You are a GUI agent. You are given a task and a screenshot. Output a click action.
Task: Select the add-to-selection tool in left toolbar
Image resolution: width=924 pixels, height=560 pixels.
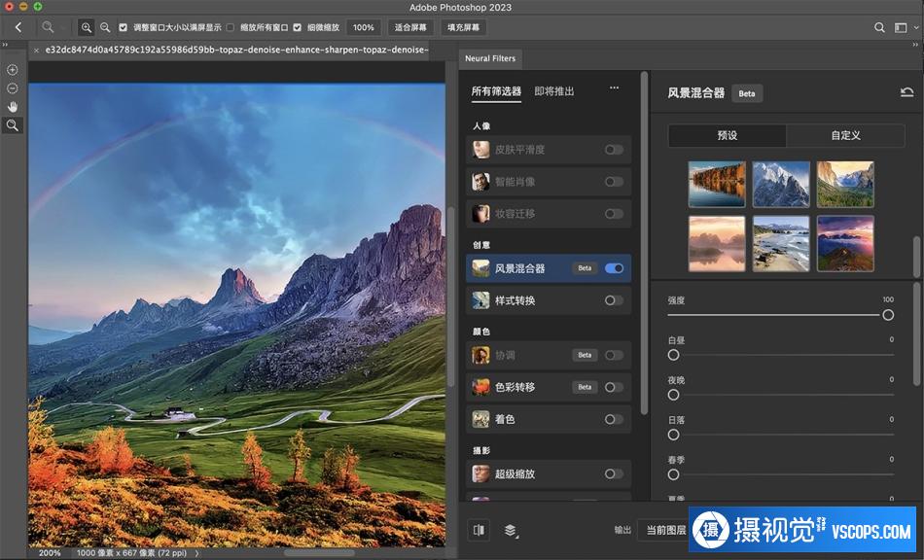pos(12,69)
